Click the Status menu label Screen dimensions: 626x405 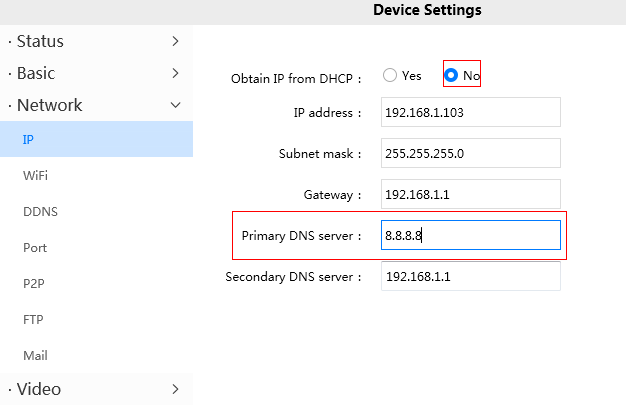tap(40, 41)
